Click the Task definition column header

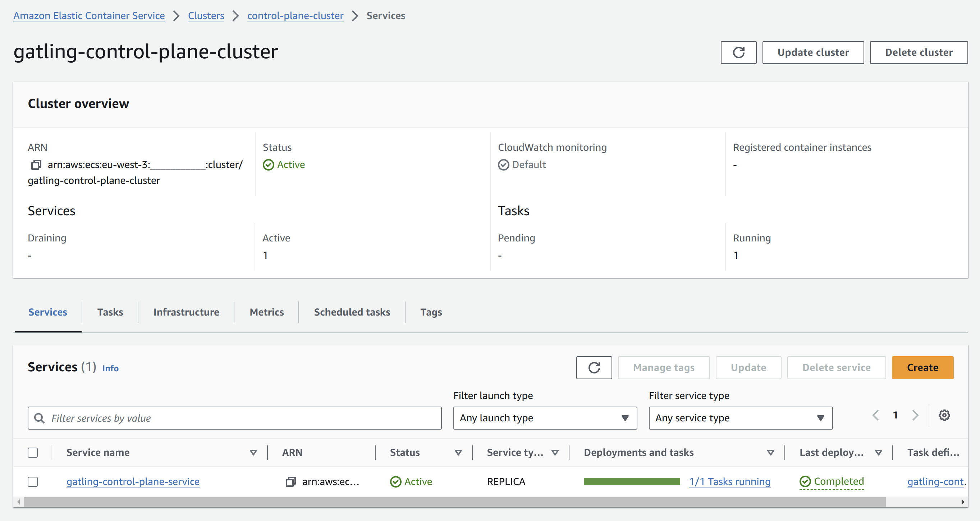pyautogui.click(x=933, y=452)
